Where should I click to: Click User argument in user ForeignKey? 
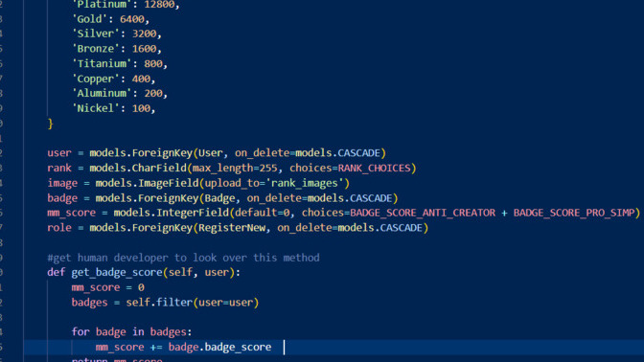click(x=211, y=153)
